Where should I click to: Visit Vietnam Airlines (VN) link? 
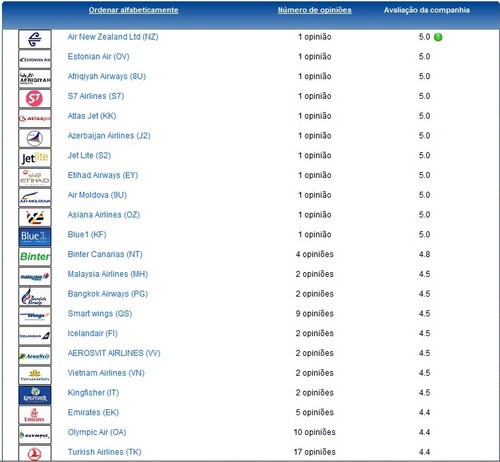point(106,373)
